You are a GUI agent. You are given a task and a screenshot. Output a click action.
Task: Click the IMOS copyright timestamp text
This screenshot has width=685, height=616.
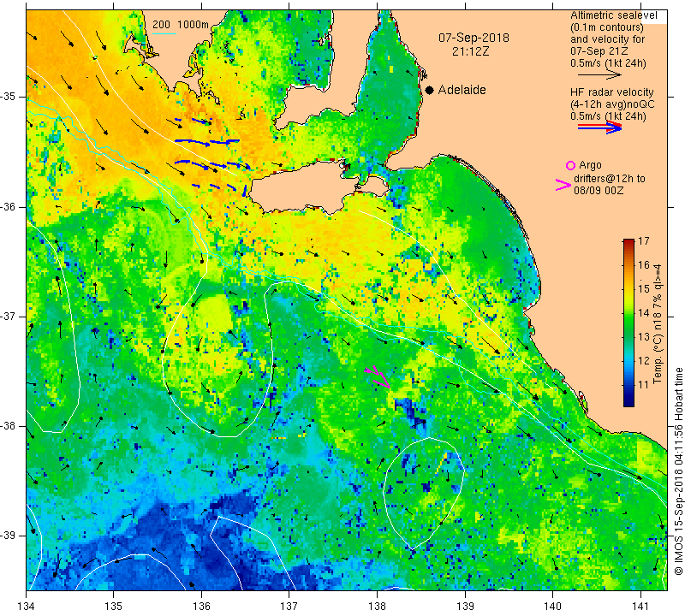pyautogui.click(x=678, y=471)
